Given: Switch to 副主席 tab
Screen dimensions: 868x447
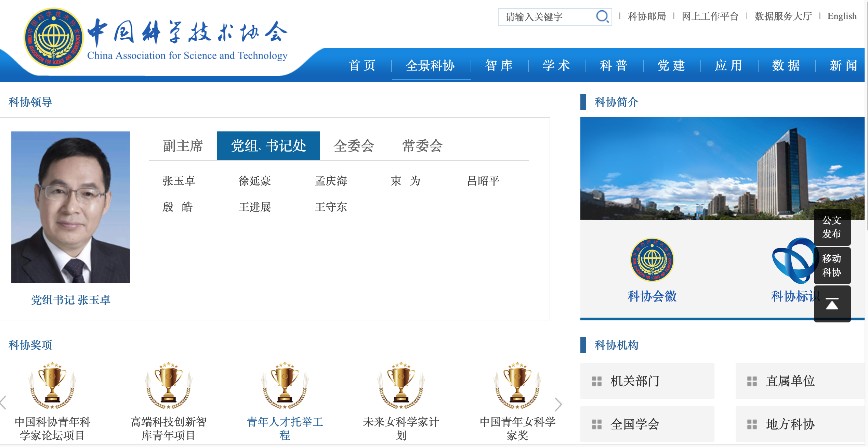Looking at the screenshot, I should click(x=183, y=146).
